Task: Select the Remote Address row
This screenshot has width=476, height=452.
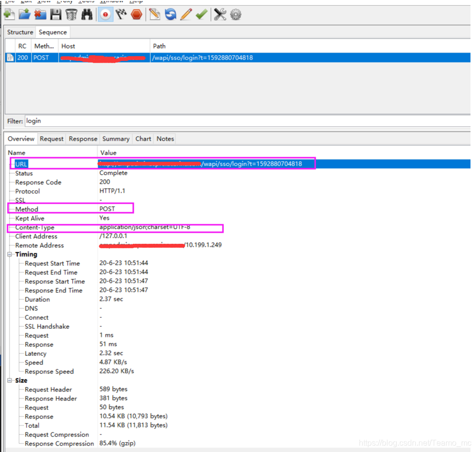Action: tap(238, 245)
